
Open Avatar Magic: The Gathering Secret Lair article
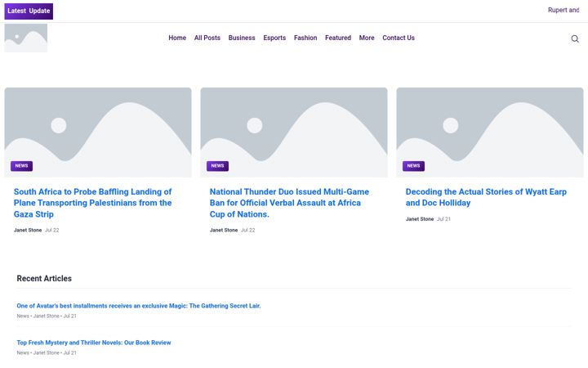[139, 306]
